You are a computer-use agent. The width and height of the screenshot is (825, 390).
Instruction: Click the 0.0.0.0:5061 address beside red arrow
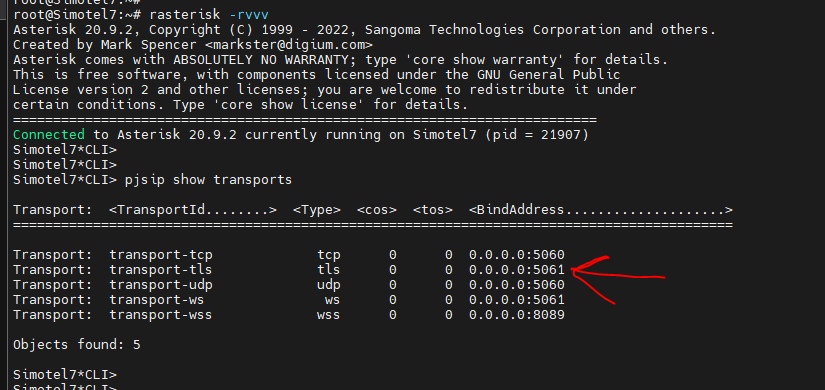click(517, 270)
